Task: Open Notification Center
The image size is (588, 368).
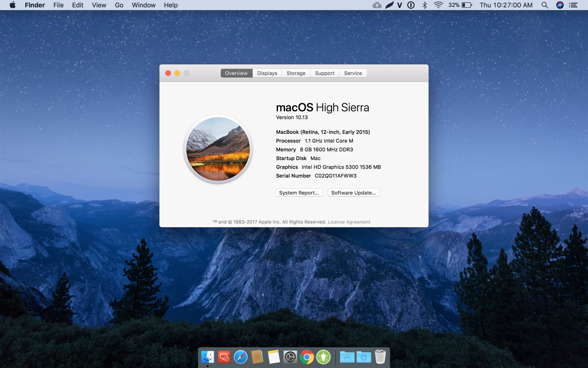Action: [573, 5]
